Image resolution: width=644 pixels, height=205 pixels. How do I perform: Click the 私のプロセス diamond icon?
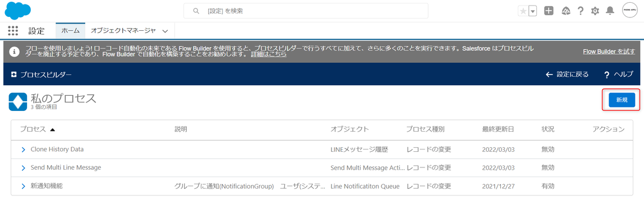17,102
